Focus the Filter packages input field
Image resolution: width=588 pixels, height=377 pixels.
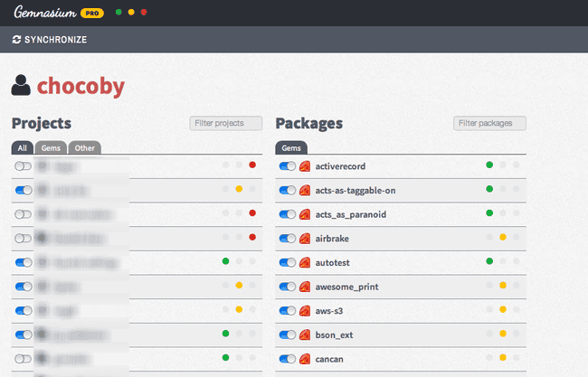489,123
